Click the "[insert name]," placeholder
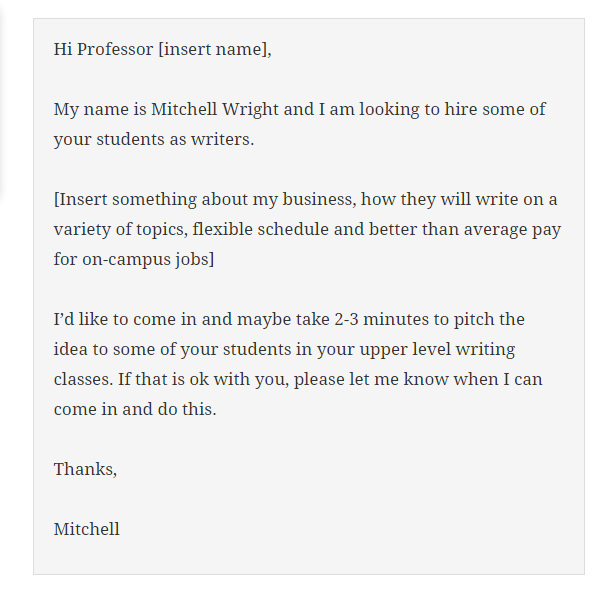 (215, 50)
